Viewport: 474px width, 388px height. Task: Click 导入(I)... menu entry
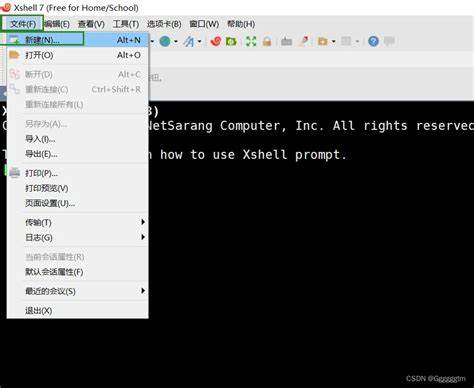[x=77, y=139]
